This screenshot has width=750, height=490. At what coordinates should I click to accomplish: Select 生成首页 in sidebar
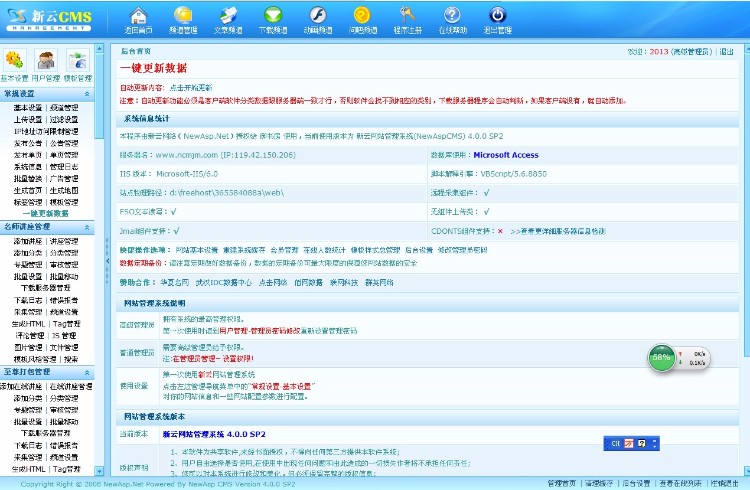click(x=28, y=190)
